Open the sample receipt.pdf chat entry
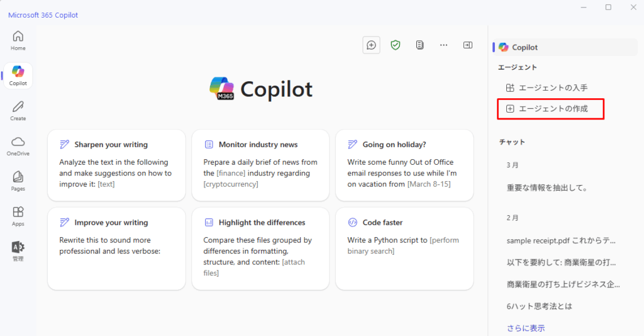 click(x=561, y=241)
